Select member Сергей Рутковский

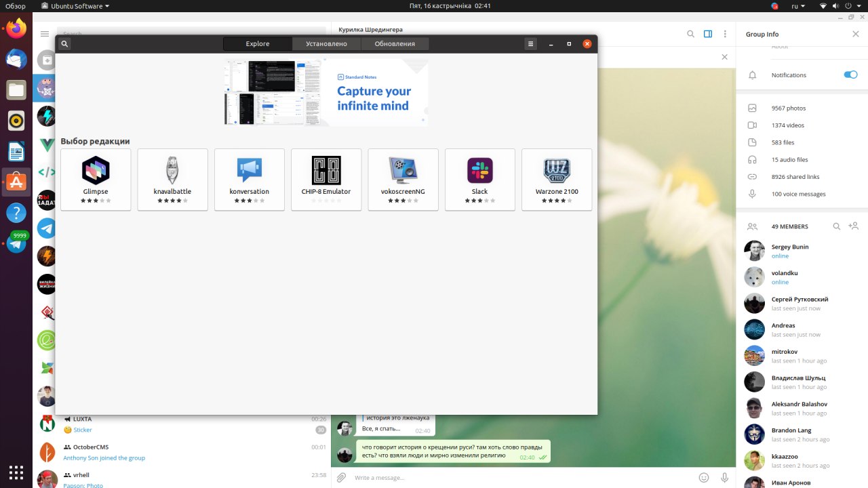point(802,304)
